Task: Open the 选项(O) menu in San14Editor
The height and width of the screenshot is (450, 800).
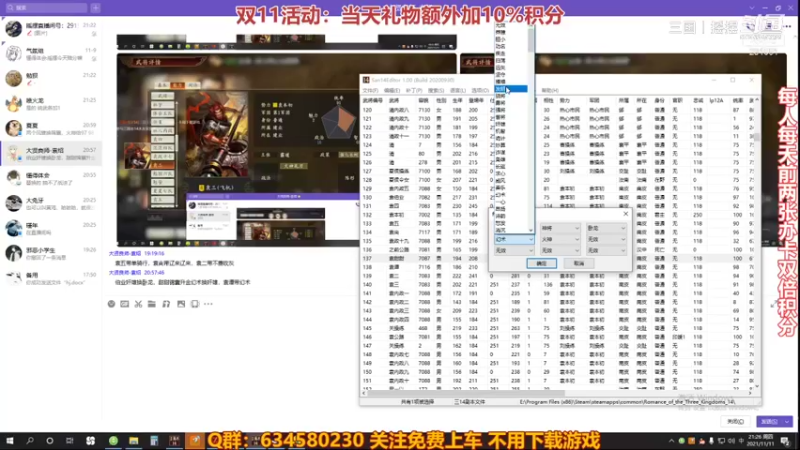Action: click(x=480, y=90)
